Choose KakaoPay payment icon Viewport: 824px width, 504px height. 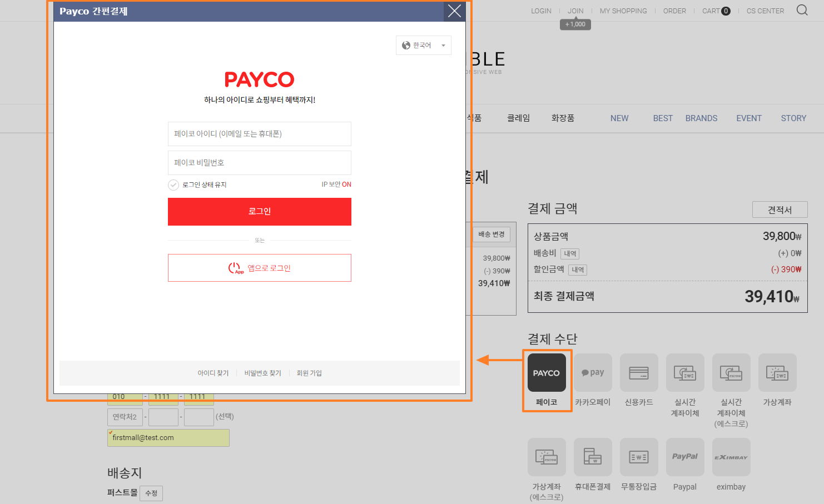[x=593, y=373]
